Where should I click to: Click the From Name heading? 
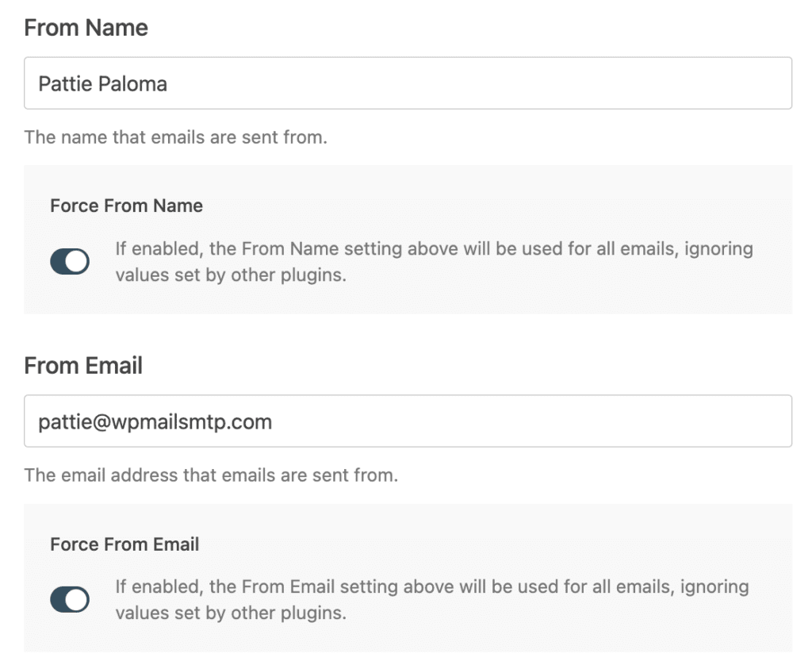[86, 28]
